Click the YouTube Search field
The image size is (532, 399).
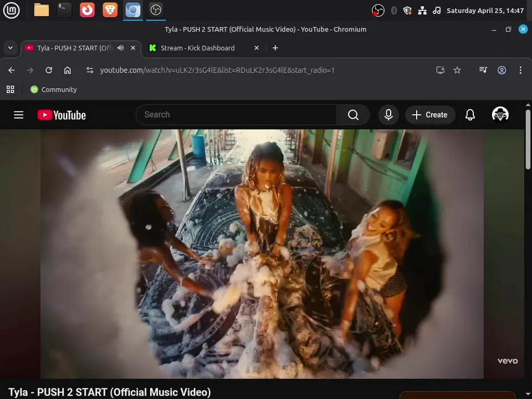click(x=236, y=115)
